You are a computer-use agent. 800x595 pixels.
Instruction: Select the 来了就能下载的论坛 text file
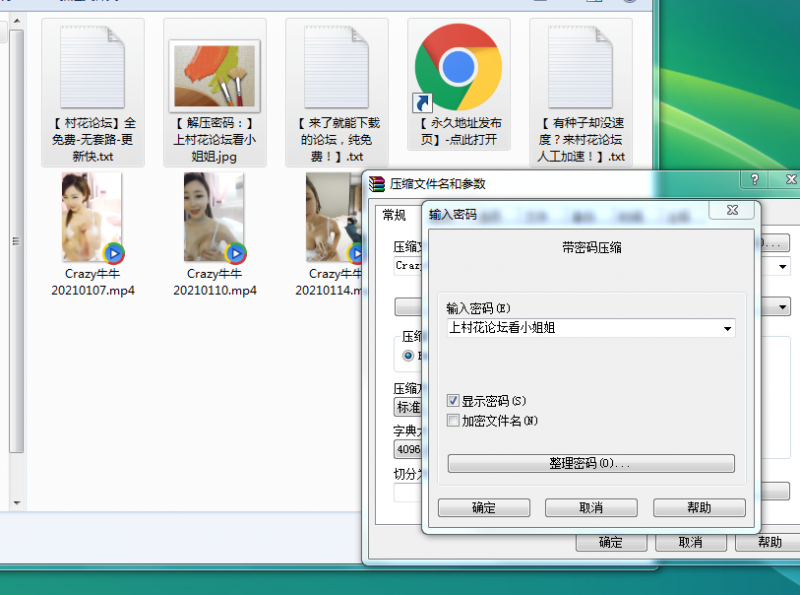point(337,92)
